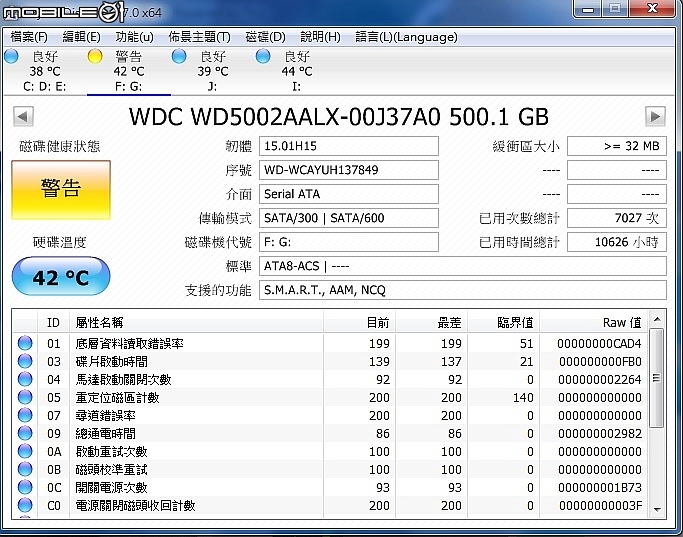Click the ID column header
This screenshot has width=683, height=537.
pyautogui.click(x=53, y=323)
